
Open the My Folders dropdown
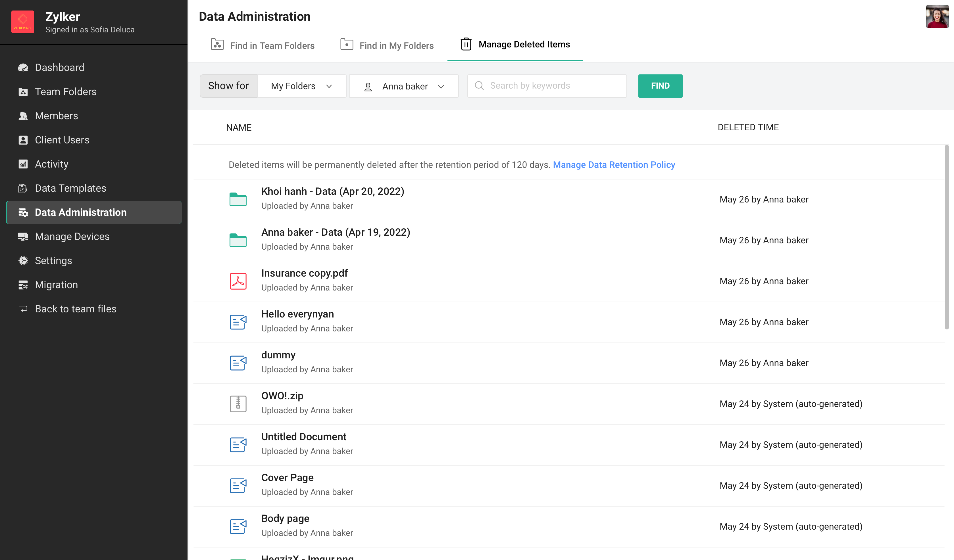coord(302,86)
